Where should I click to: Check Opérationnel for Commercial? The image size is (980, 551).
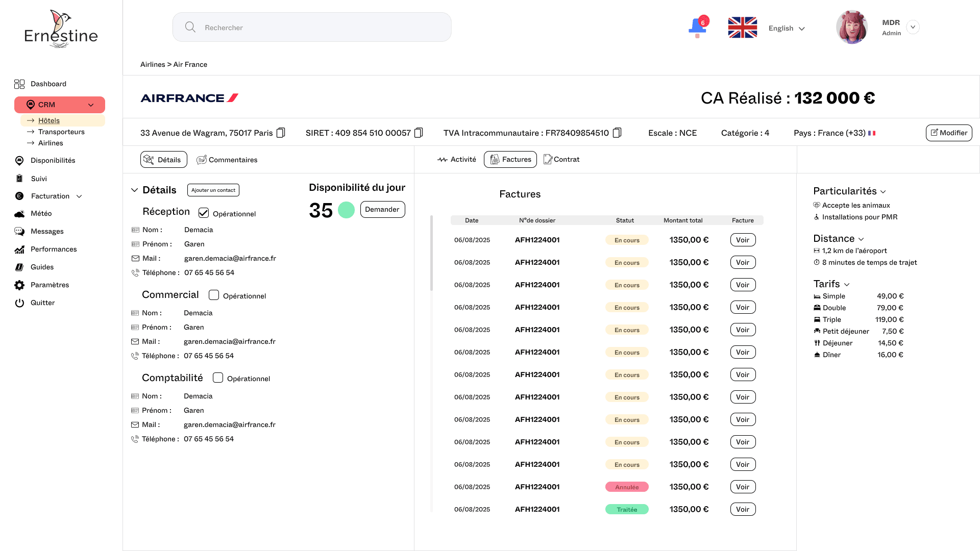pyautogui.click(x=214, y=295)
